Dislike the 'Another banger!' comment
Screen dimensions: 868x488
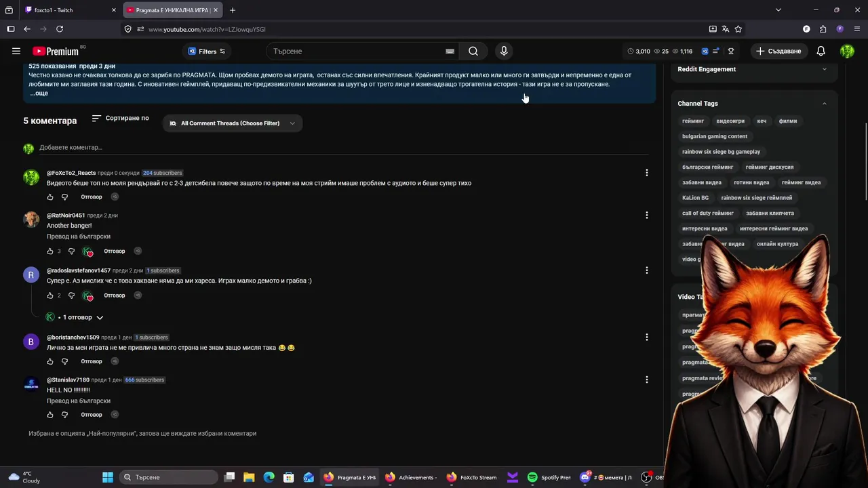[72, 251]
